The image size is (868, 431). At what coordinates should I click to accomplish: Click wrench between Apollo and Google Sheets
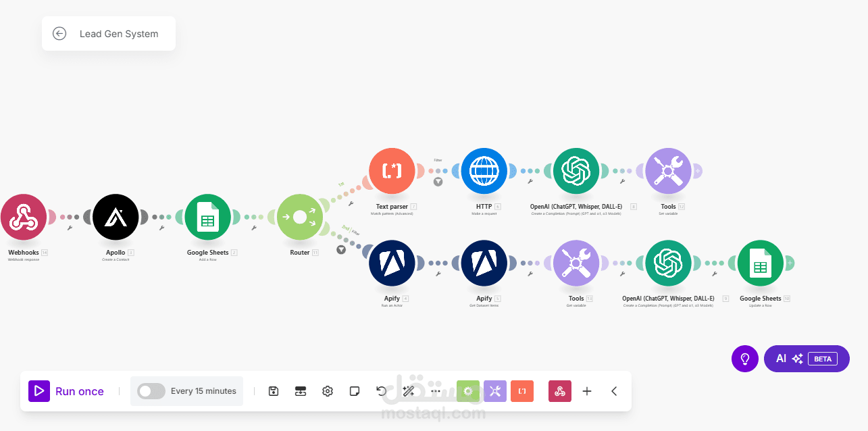pos(161,228)
